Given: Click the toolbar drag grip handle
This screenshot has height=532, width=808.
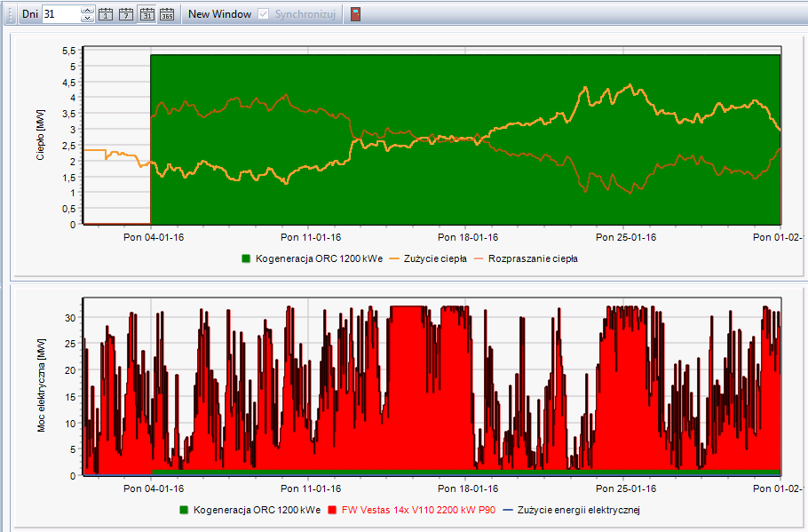Looking at the screenshot, I should point(9,14).
